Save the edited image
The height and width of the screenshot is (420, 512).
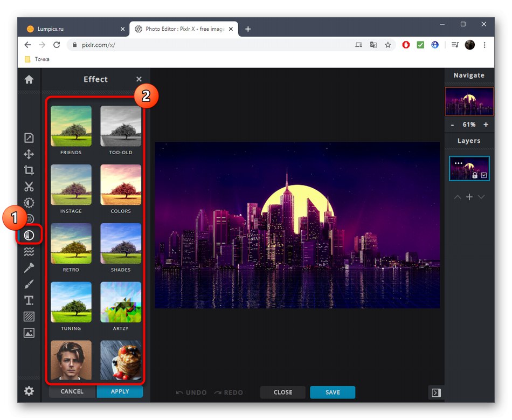pos(333,393)
